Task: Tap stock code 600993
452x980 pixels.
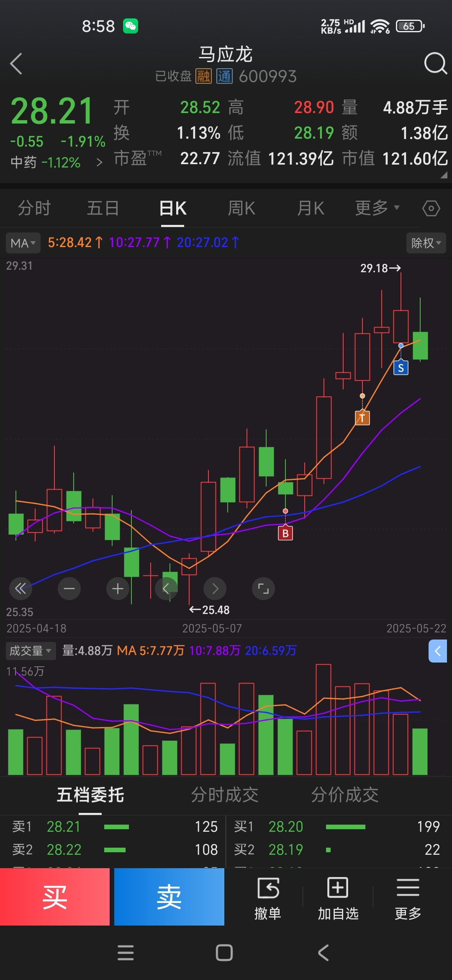Action: pos(268,76)
